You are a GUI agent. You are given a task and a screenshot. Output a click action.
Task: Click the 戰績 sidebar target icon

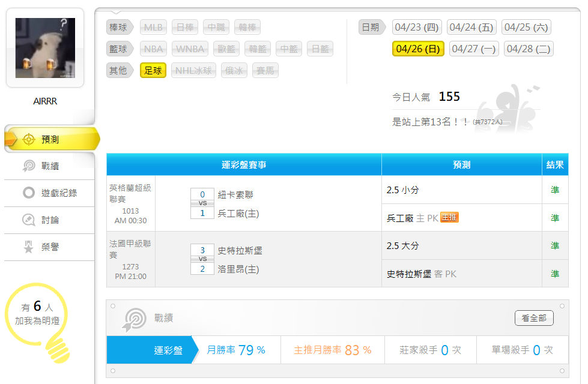pyautogui.click(x=28, y=166)
